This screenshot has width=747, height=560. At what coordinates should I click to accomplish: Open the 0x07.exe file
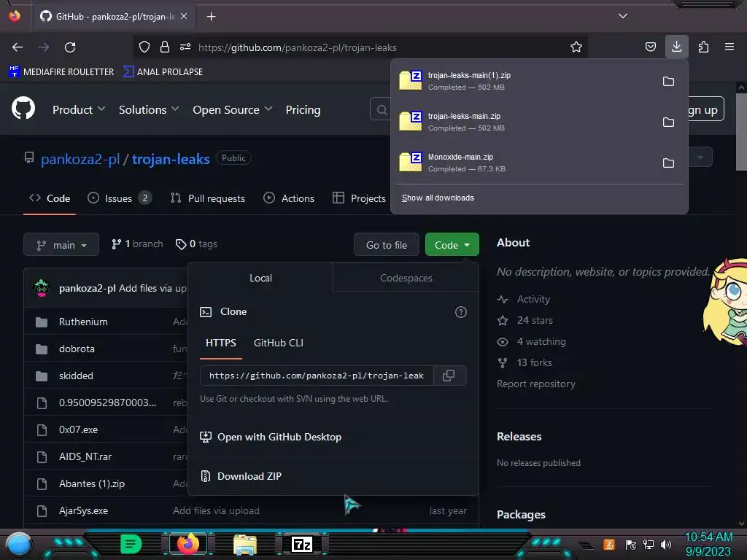[x=79, y=429]
